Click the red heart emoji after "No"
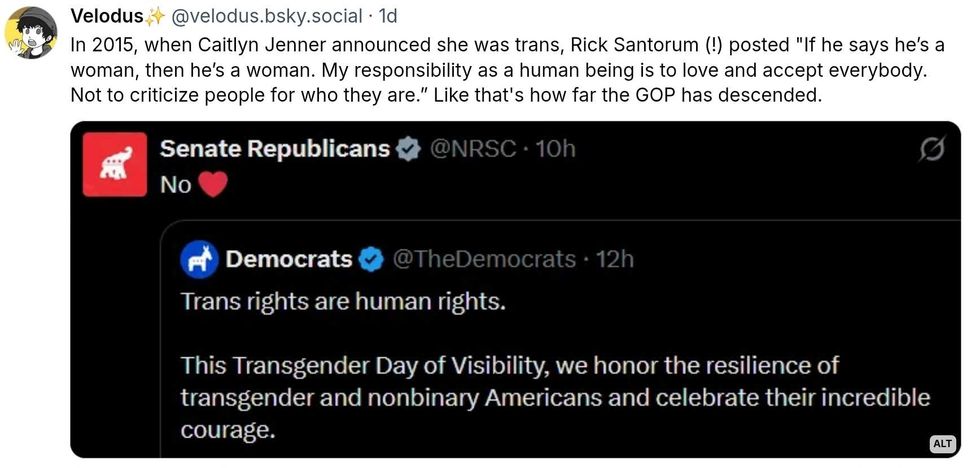980x468 pixels. pos(213,185)
